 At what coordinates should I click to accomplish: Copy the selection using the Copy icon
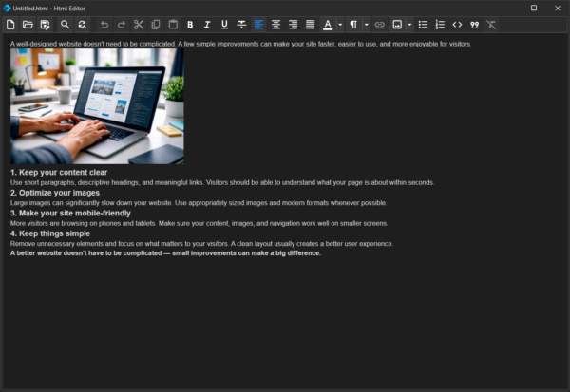(156, 25)
